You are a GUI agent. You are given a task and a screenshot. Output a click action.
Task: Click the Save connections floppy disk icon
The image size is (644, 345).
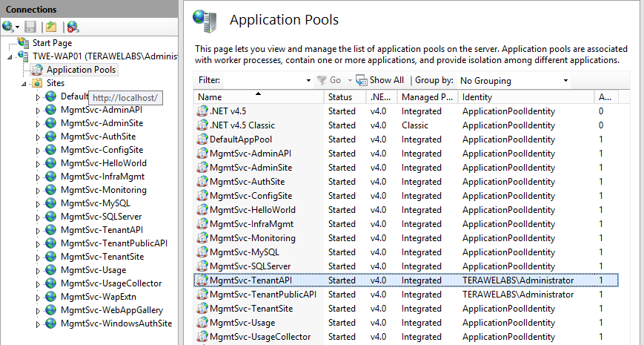30,27
